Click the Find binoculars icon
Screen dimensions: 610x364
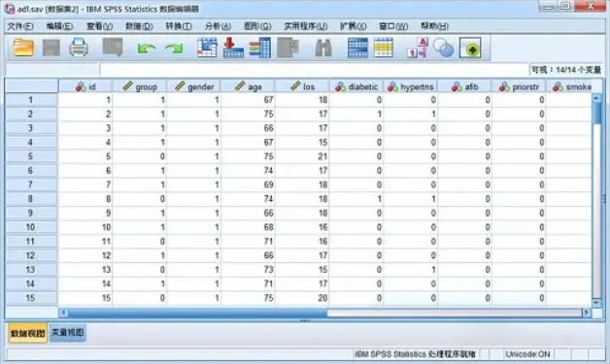click(323, 48)
